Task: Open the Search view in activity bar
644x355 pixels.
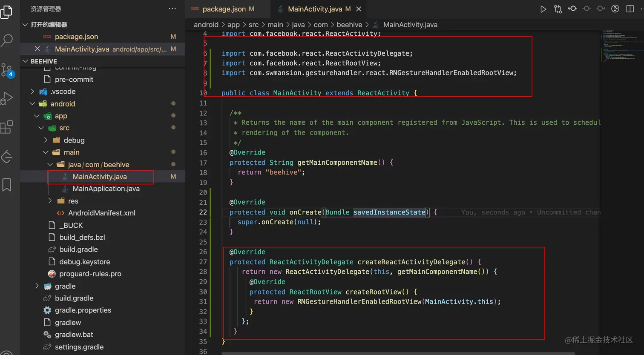Action: pos(6,40)
